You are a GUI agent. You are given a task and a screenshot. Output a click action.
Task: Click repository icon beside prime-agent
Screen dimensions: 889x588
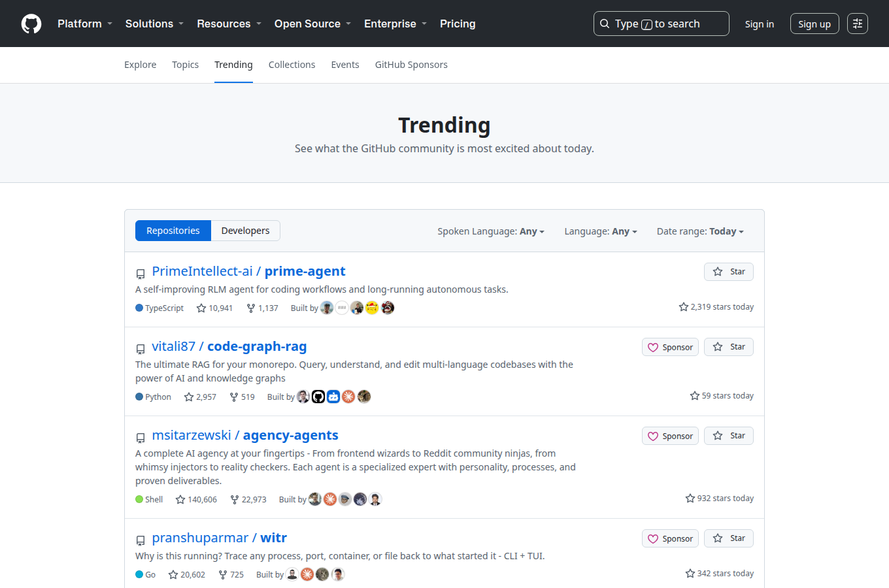pos(141,274)
